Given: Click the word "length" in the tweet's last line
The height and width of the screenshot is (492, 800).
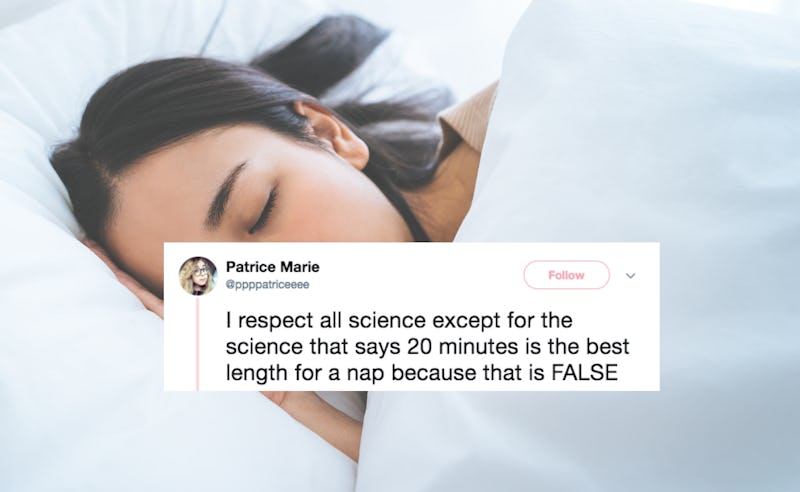Looking at the screenshot, I should tap(257, 374).
